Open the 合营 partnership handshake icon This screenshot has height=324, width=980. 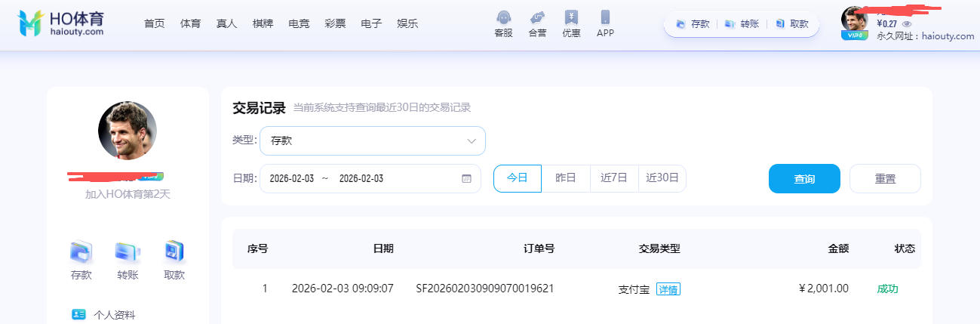point(538,17)
